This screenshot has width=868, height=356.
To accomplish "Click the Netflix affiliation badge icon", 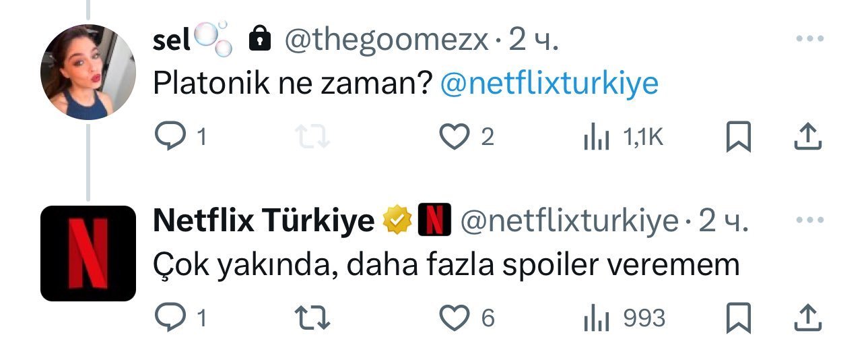I will [x=434, y=221].
